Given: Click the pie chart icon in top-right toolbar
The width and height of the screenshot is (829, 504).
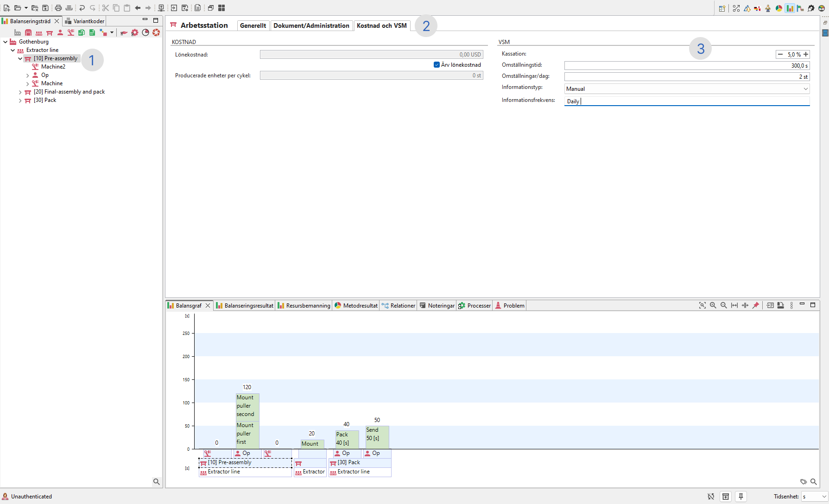Looking at the screenshot, I should [x=779, y=8].
